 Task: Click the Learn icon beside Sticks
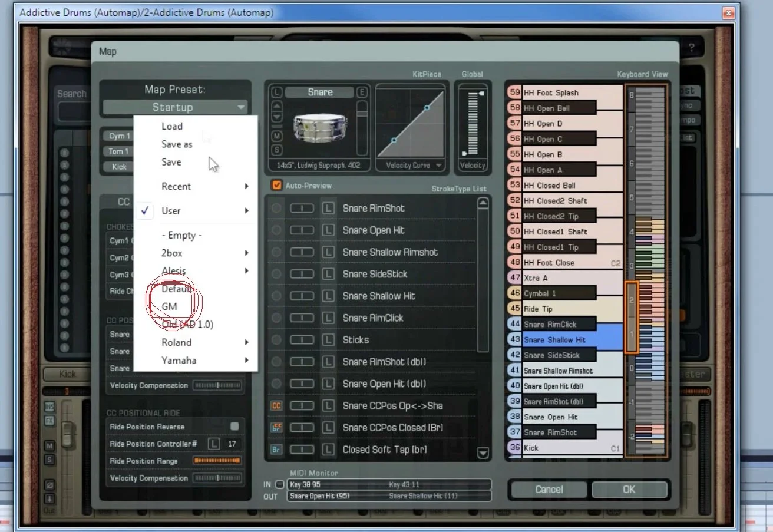(x=328, y=340)
